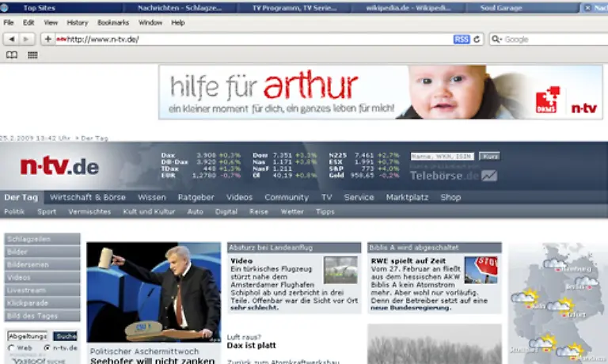Open the RSS feed badge in address bar
This screenshot has width=608, height=364.
pyautogui.click(x=462, y=39)
